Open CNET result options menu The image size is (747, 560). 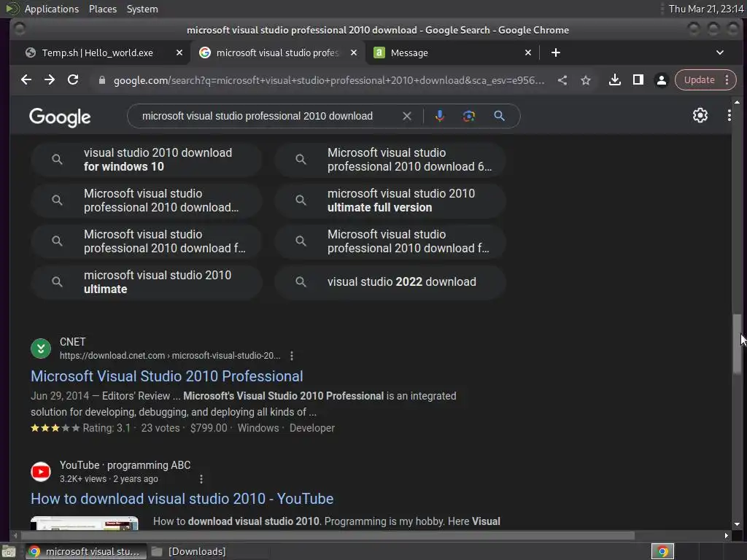click(292, 356)
